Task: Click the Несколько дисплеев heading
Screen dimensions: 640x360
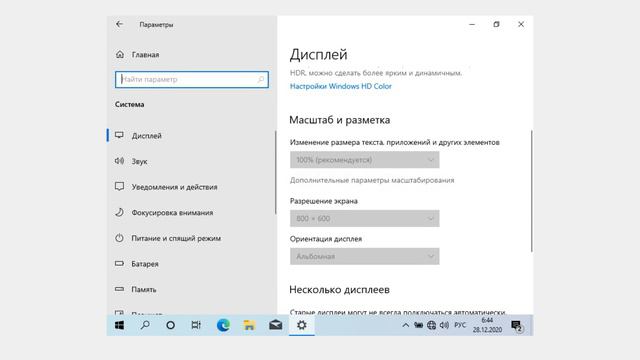Action: (x=339, y=290)
